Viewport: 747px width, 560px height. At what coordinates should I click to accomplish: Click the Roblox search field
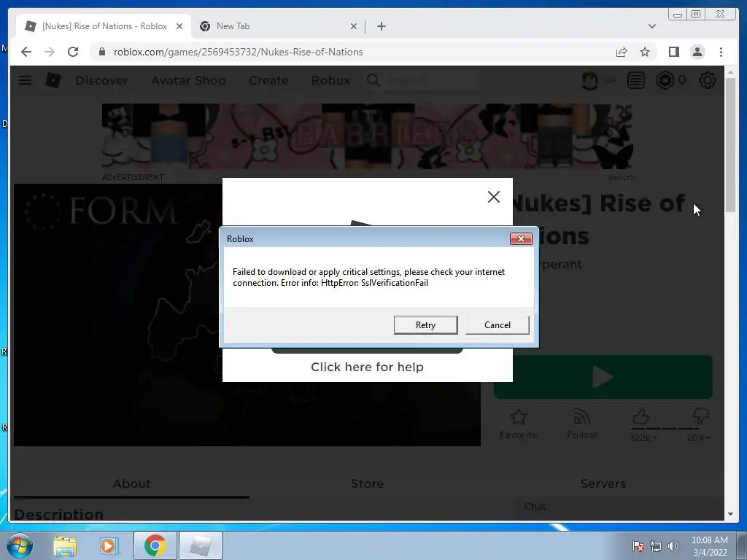pyautogui.click(x=422, y=80)
